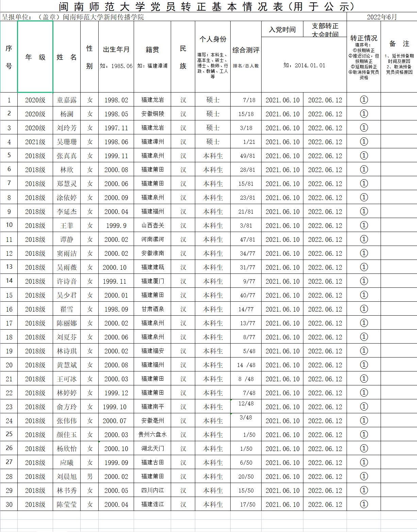Viewport: 417px width, 532px height.
Task: Click the 福建漳州 native place cell
Action: click(x=152, y=142)
